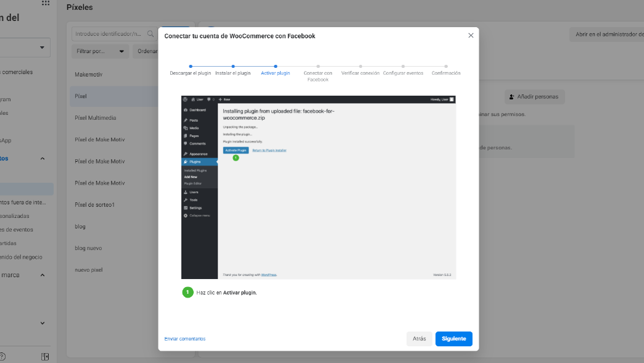This screenshot has height=363, width=644.
Task: Open the help question mark icon
Action: (2, 356)
